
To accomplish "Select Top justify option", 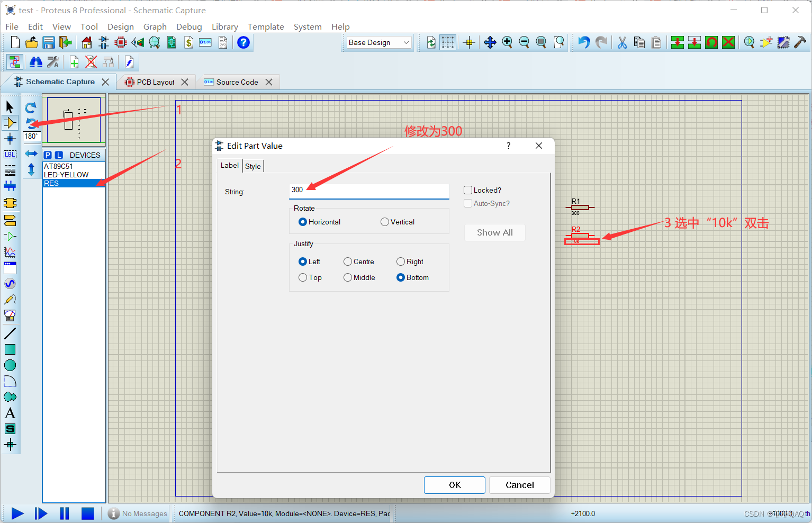I will (x=303, y=277).
